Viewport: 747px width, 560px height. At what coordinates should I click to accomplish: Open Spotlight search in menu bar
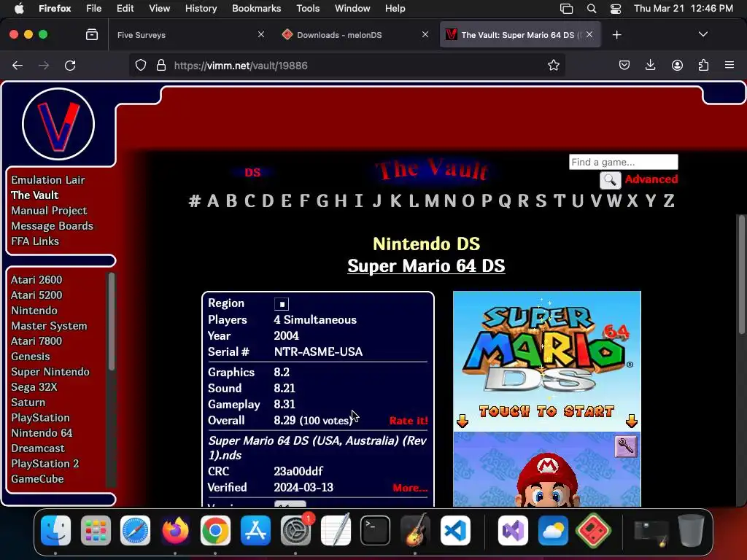click(x=591, y=9)
